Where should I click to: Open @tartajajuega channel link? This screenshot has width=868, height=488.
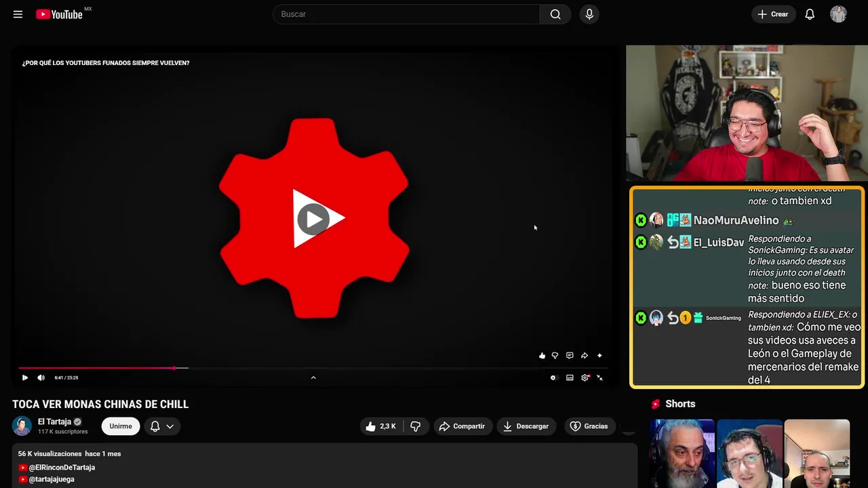52,479
